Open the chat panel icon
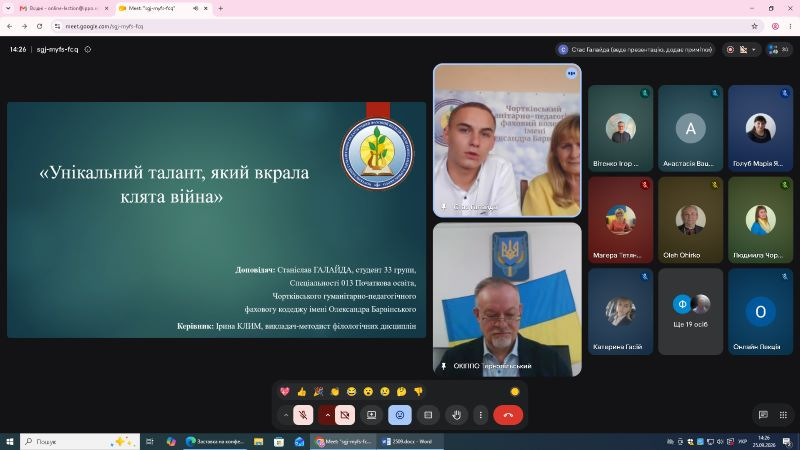 (763, 415)
